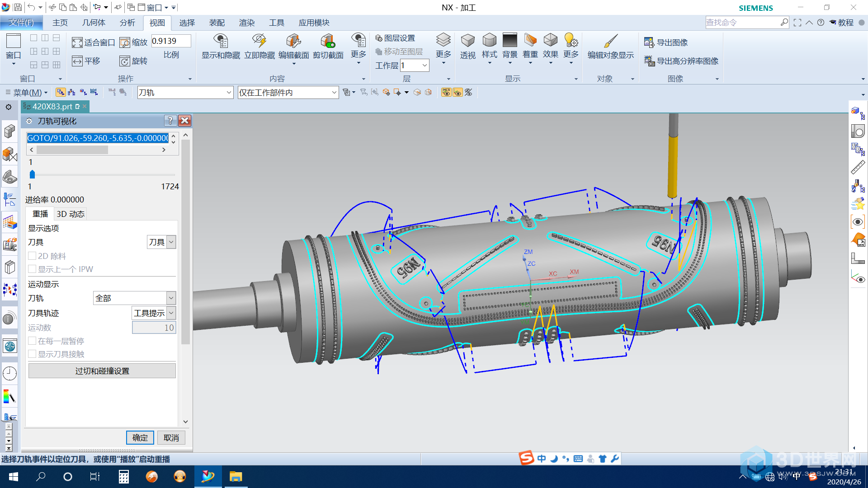
Task: Click the 缩放 scale value field
Action: point(171,41)
